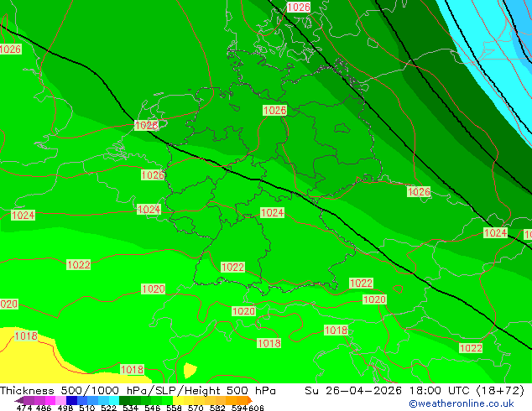This screenshot has height=411, width=532.
Task: Pick the cyan legend swatch
Action: 114,400
